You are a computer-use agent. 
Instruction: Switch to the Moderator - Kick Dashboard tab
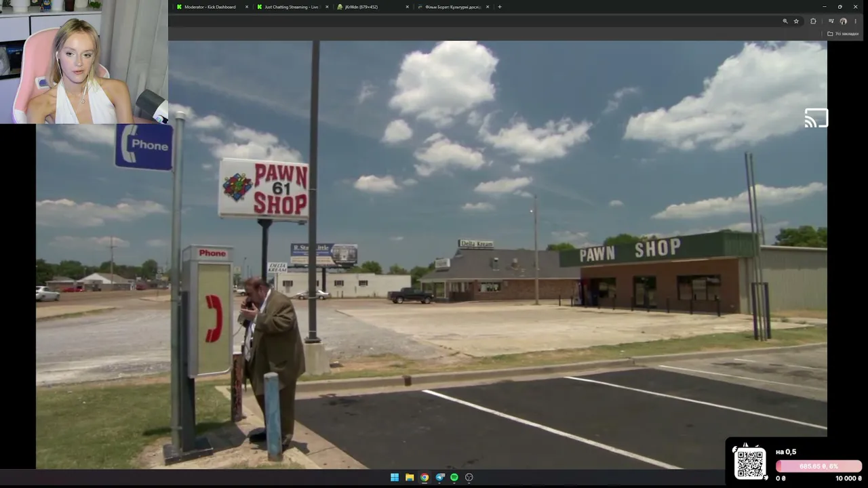(211, 7)
